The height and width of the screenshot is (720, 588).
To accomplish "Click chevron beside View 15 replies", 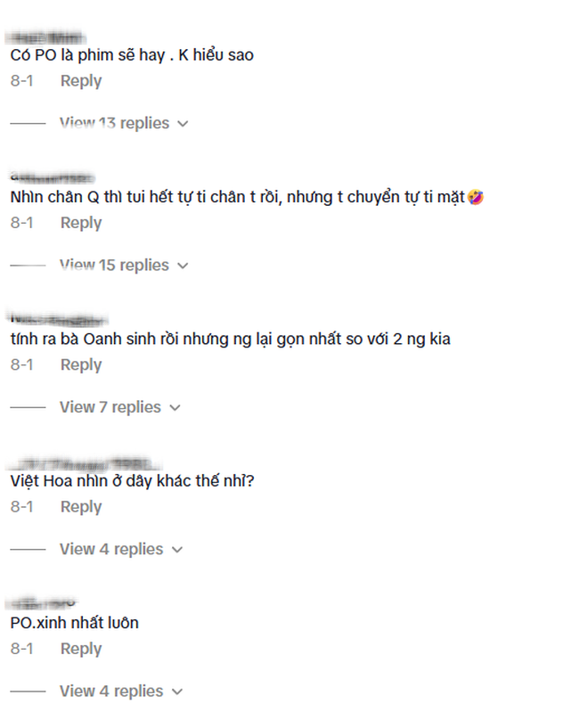I will 183,266.
